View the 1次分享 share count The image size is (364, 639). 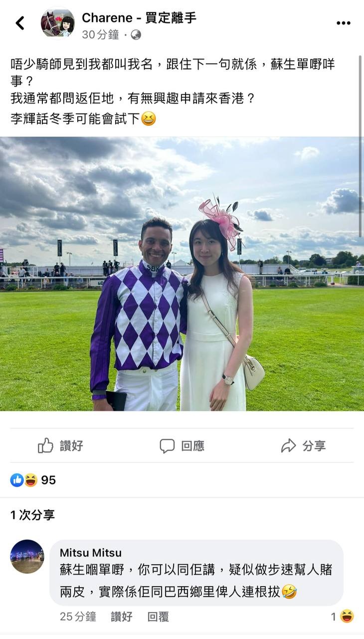click(x=32, y=515)
